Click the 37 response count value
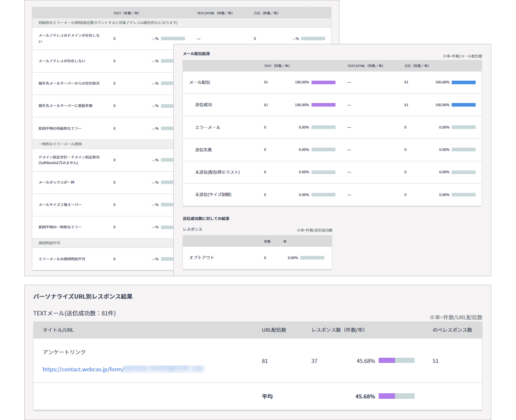The width and height of the screenshot is (516, 420). [x=314, y=361]
